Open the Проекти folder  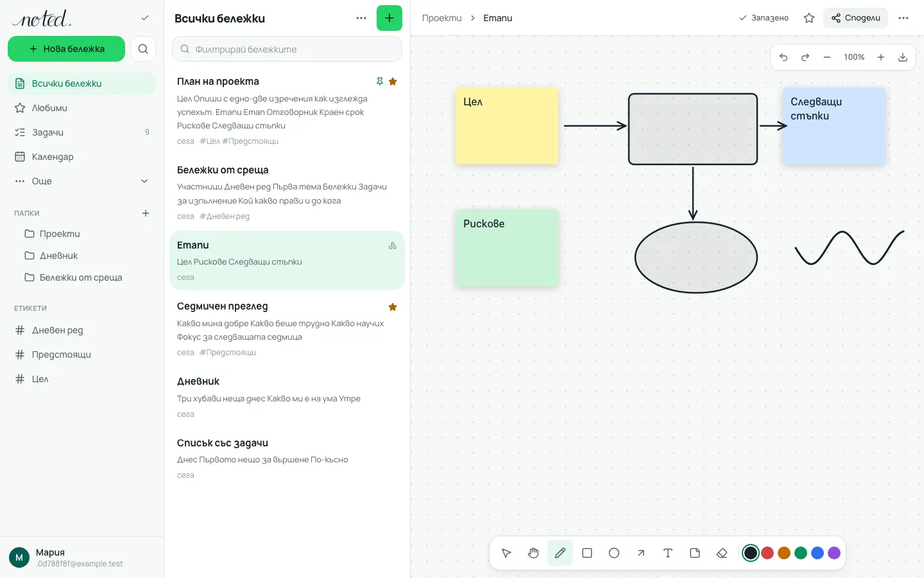(x=81, y=234)
